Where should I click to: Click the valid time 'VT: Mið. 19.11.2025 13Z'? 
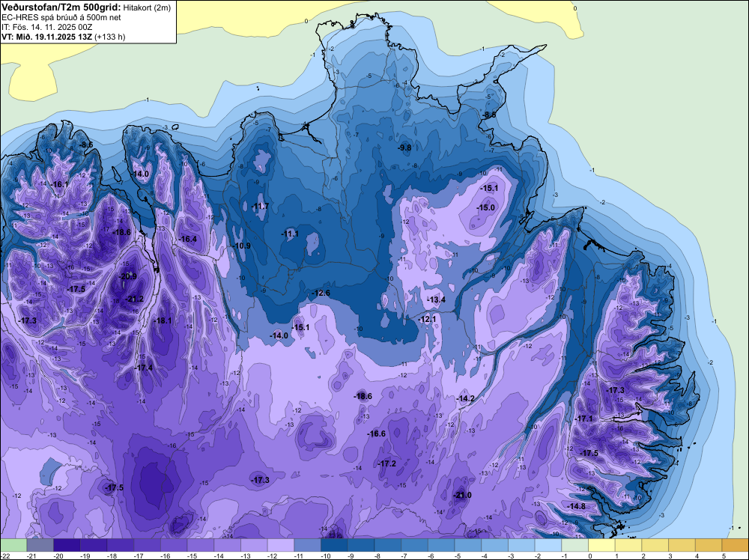(47, 37)
